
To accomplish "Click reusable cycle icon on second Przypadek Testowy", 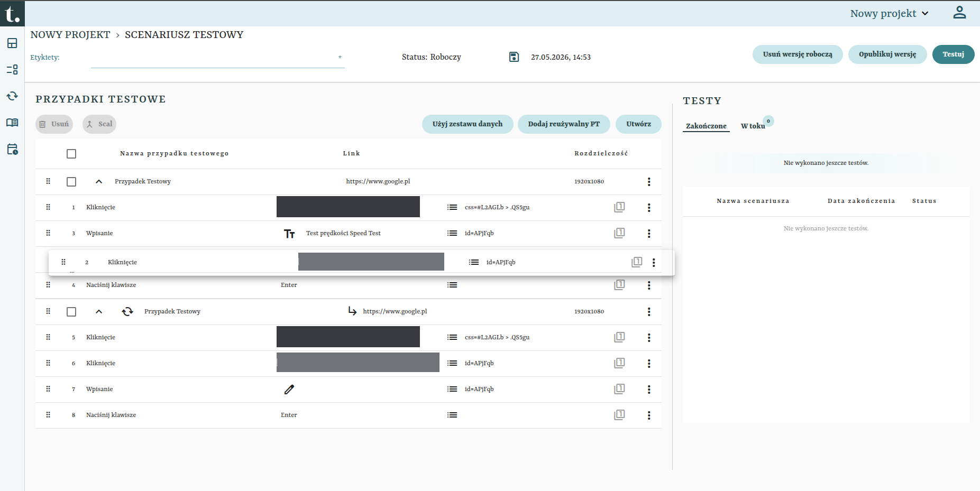I will (127, 312).
